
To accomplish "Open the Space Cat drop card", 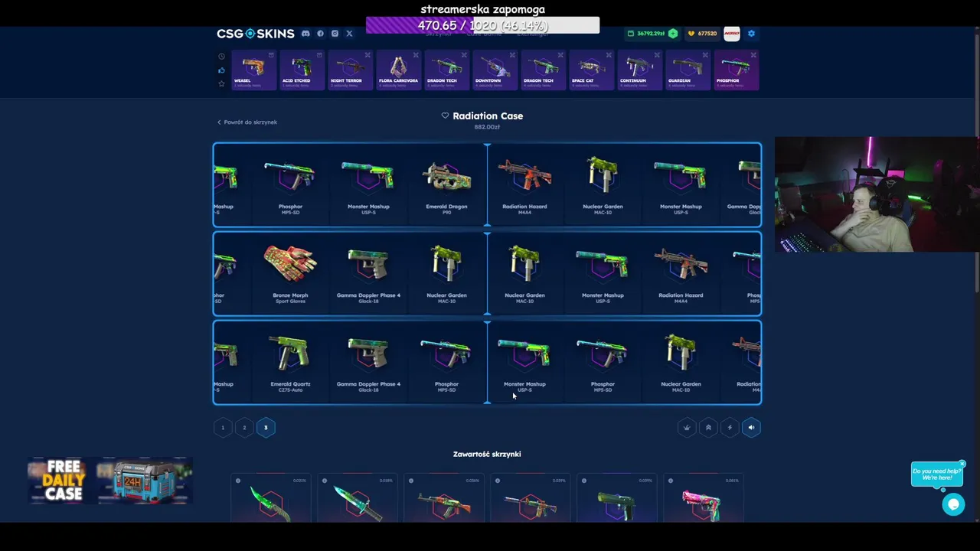I will pos(591,70).
